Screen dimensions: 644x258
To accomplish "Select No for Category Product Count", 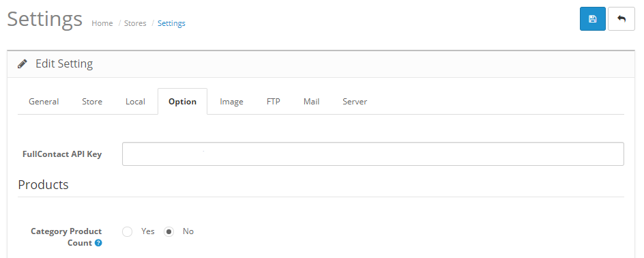I will (x=169, y=231).
